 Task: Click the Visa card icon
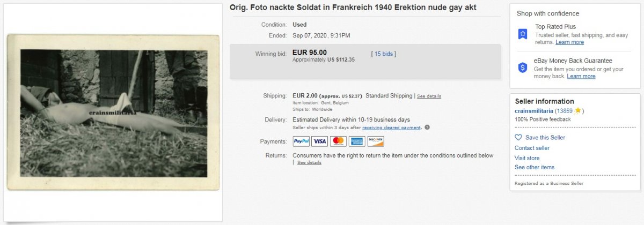coord(320,141)
